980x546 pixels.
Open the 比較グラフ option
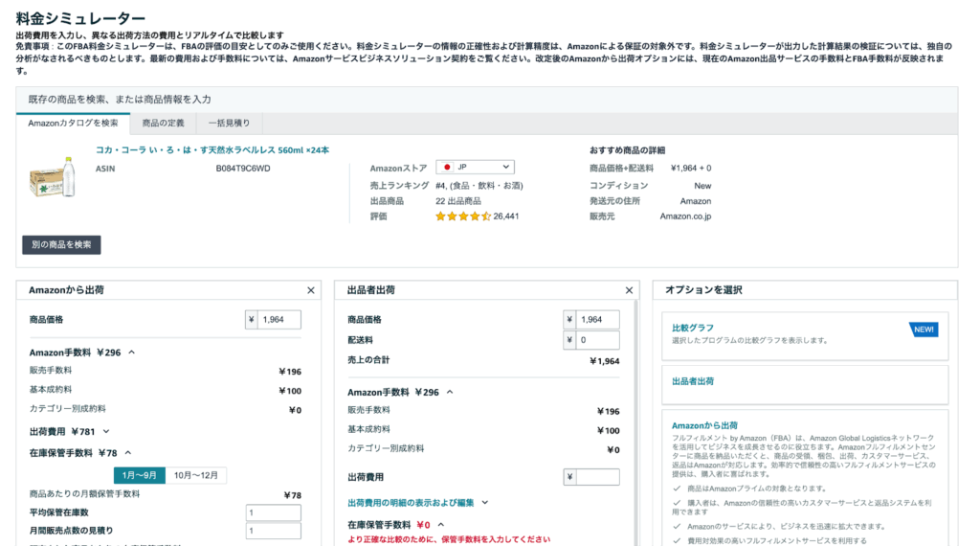coord(693,328)
